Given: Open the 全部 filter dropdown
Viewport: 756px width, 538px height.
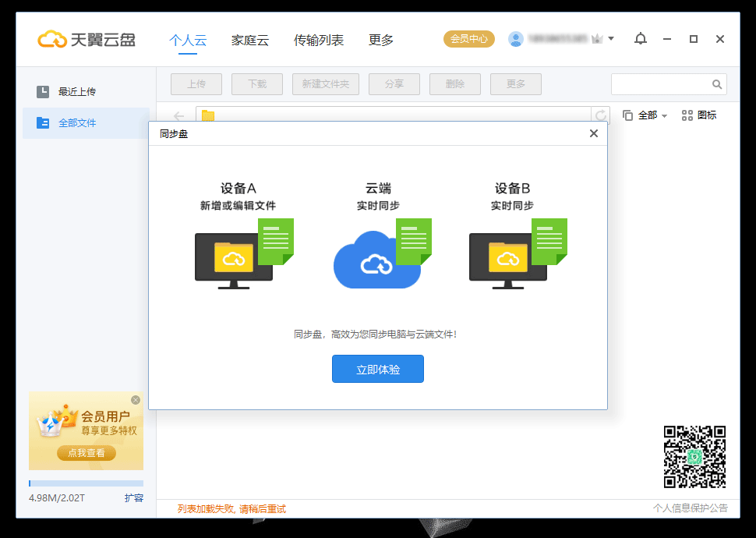Looking at the screenshot, I should pos(647,115).
